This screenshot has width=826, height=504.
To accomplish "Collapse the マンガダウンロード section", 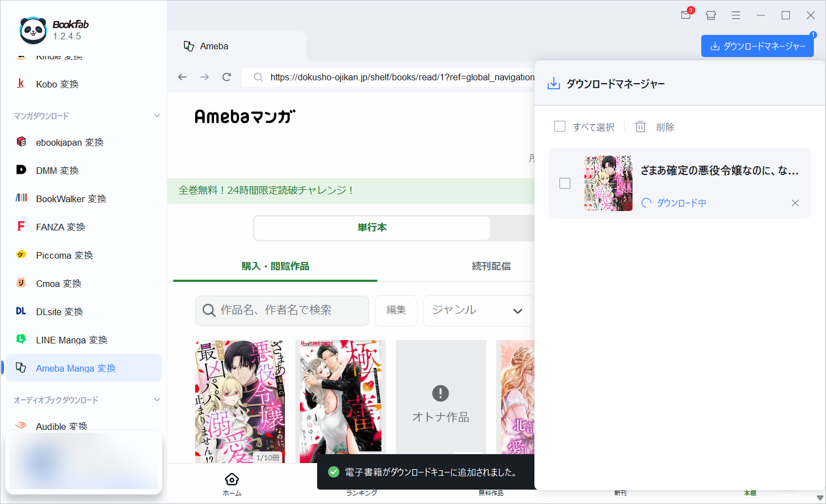I will 157,116.
